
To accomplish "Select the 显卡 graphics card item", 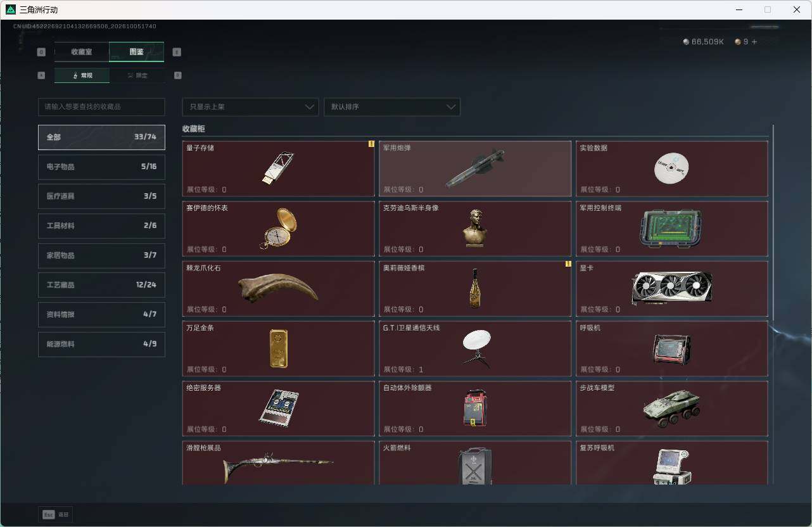I will pos(672,289).
